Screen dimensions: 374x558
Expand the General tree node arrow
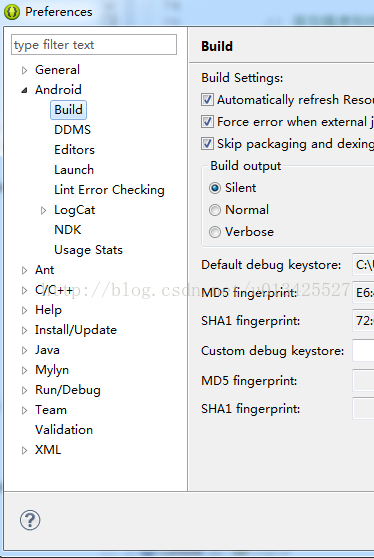click(24, 70)
